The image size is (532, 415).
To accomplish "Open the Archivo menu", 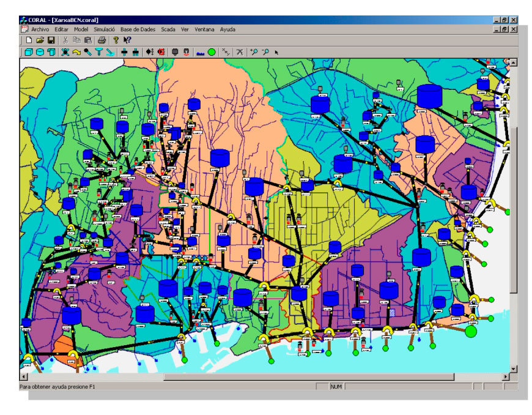I will pos(40,29).
